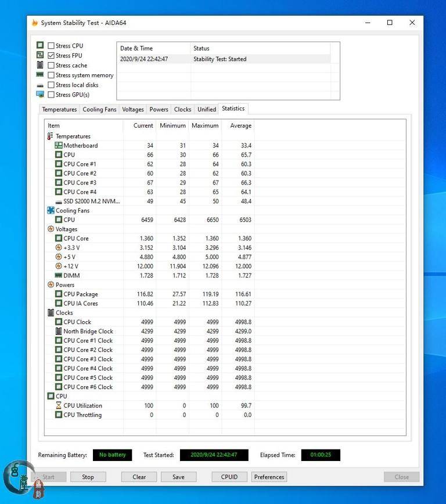Click the Current column header

(x=139, y=125)
